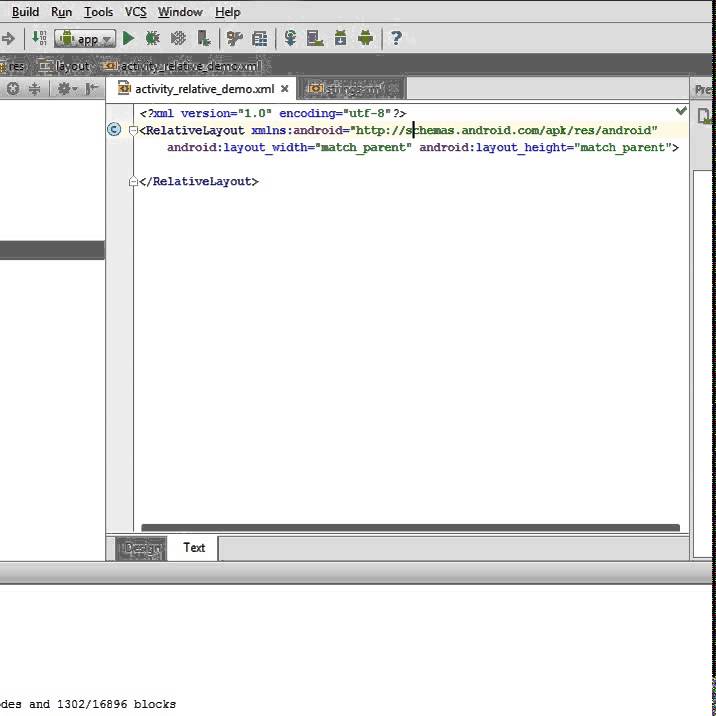Sync project with Gradle files
This screenshot has width=716, height=716.
click(290, 38)
